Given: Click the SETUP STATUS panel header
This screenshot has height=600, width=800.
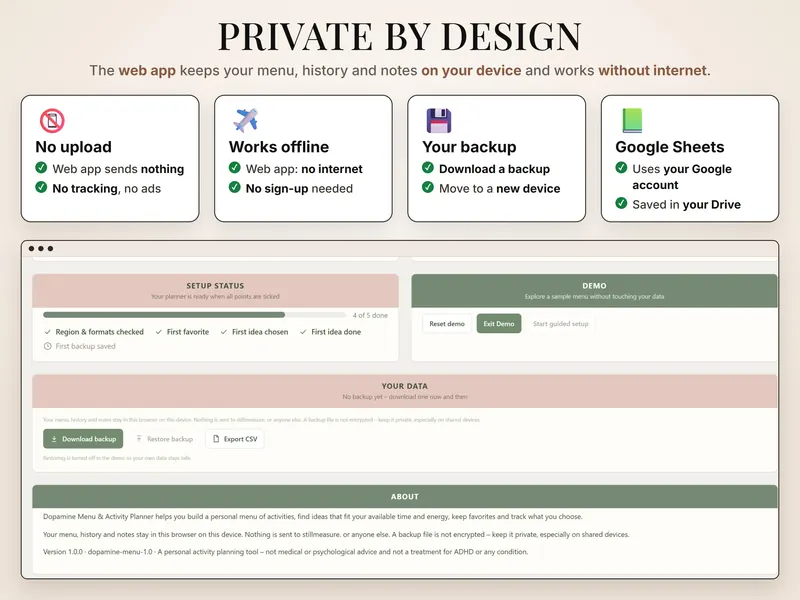Looking at the screenshot, I should tap(215, 291).
